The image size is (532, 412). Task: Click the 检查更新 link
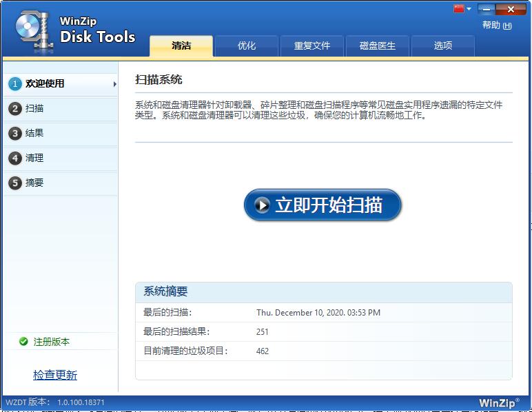point(55,375)
